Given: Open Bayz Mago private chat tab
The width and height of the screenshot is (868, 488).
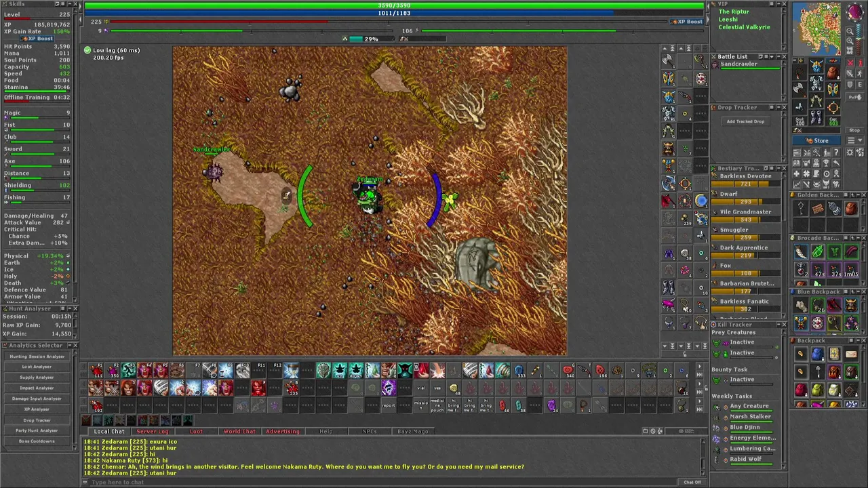Looking at the screenshot, I should (413, 432).
